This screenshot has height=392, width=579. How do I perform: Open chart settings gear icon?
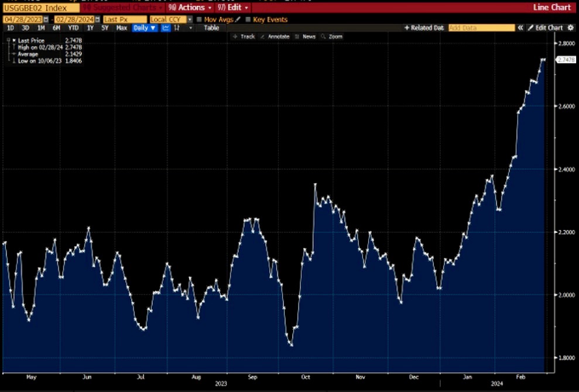click(x=571, y=28)
